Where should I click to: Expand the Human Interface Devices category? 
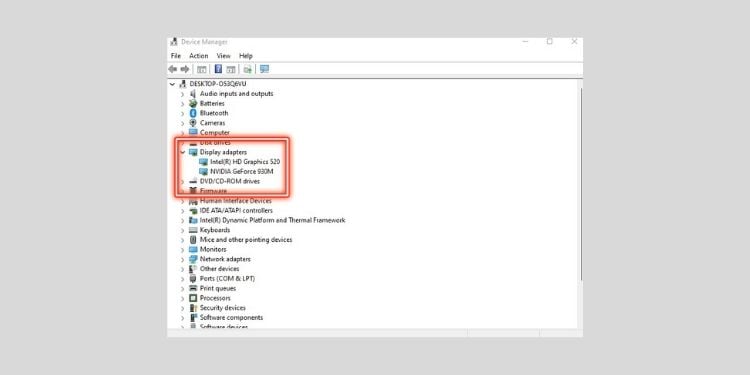[x=182, y=201]
